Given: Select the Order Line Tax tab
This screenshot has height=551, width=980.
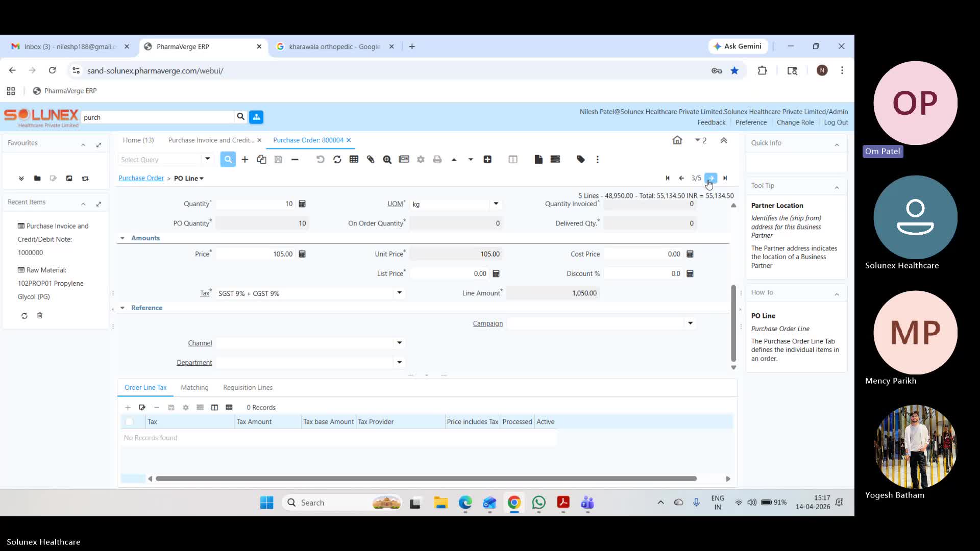Looking at the screenshot, I should (145, 388).
